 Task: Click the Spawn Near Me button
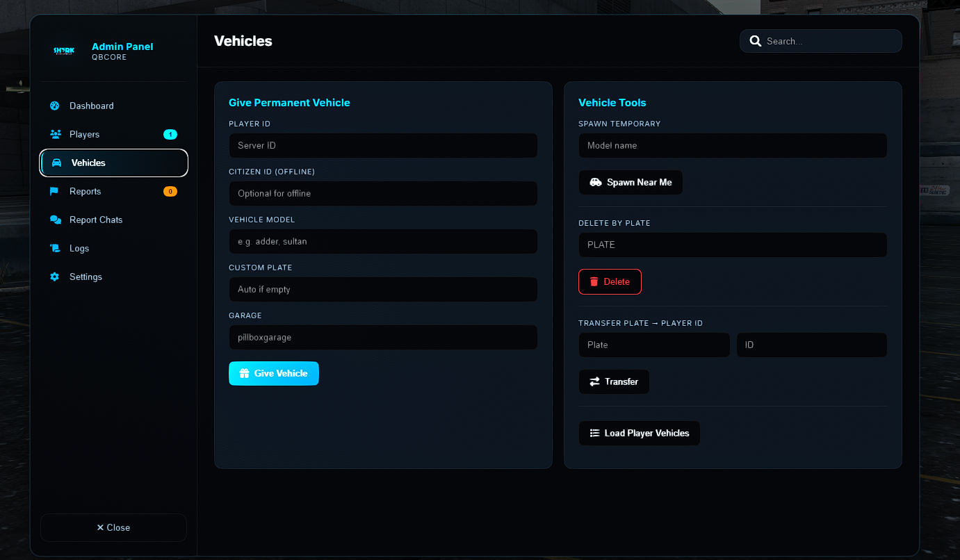coord(630,182)
